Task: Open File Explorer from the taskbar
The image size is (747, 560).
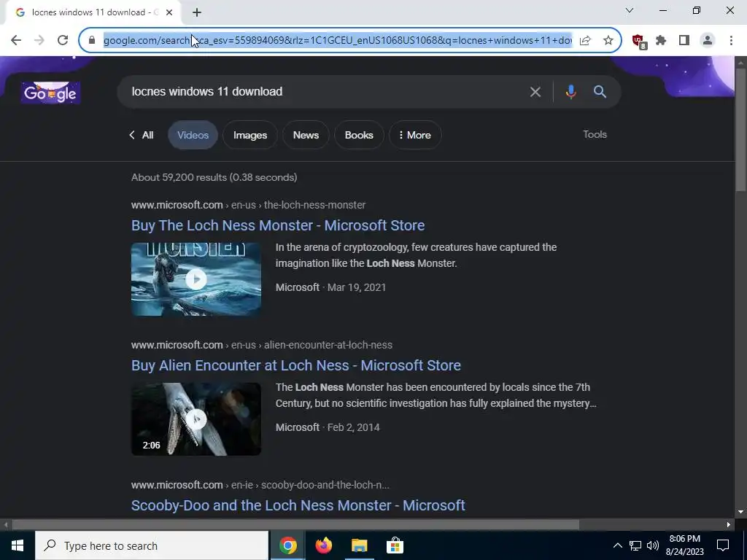Action: click(359, 545)
